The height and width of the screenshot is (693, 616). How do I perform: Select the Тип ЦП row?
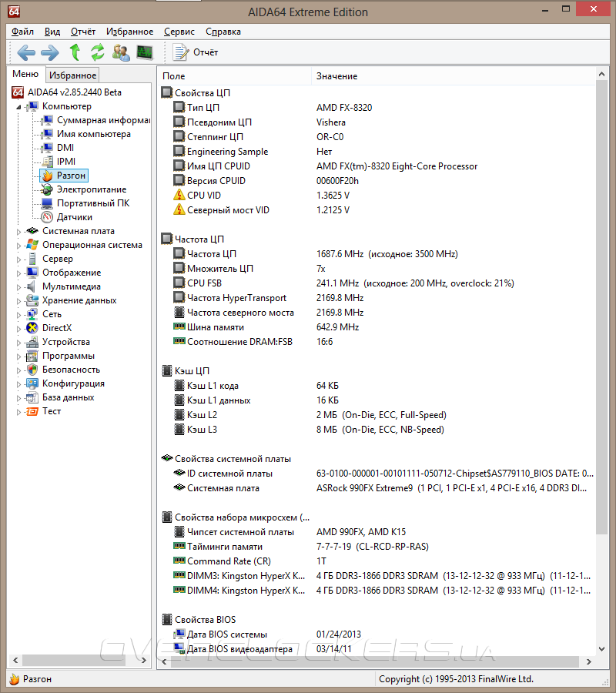[x=376, y=107]
